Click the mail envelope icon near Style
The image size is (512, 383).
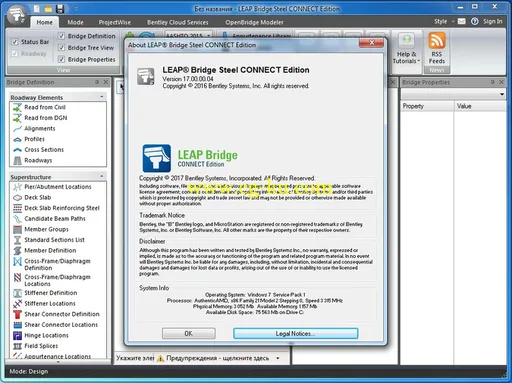(x=461, y=21)
